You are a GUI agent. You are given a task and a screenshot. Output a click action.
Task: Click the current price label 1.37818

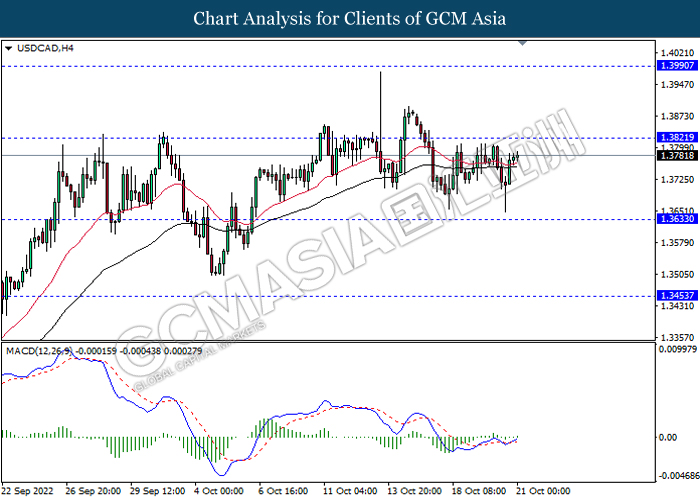click(x=677, y=155)
